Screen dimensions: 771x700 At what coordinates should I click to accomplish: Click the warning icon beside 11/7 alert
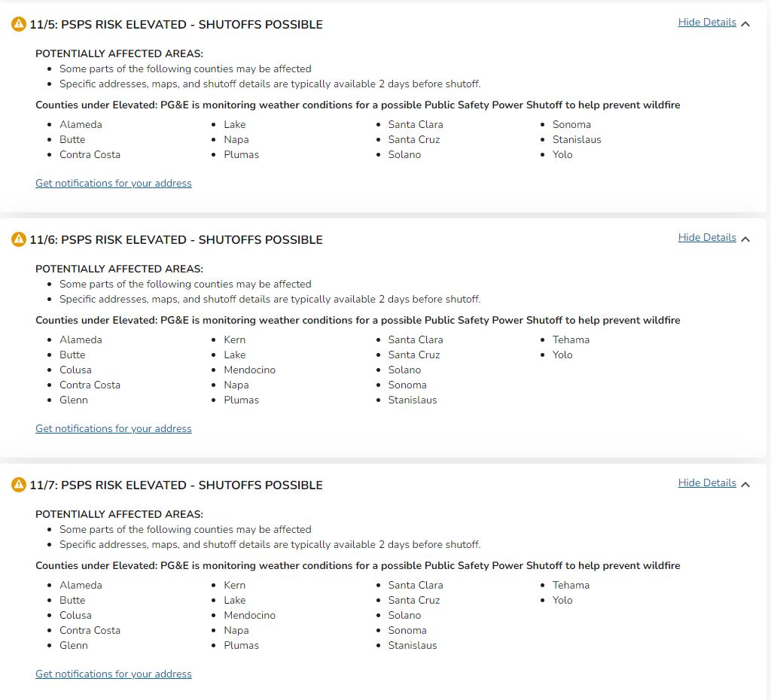[19, 485]
